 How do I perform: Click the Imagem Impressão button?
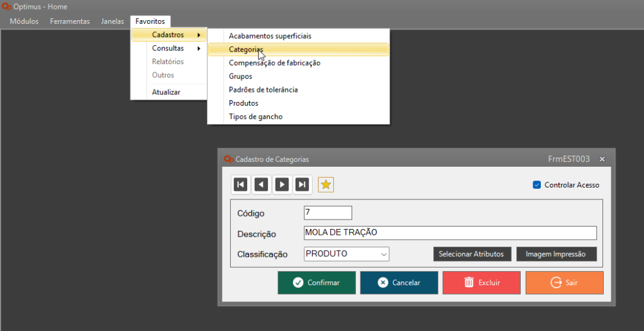click(556, 254)
